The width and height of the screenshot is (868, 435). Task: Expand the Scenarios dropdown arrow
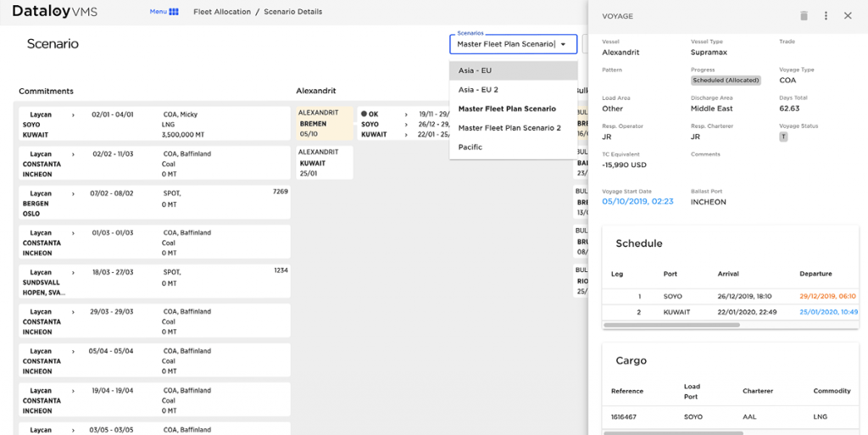563,44
